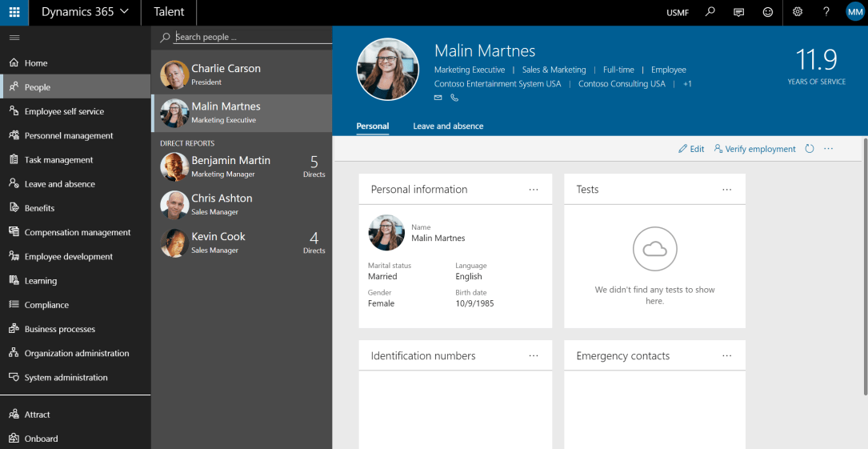
Task: Click the help question mark icon
Action: [x=826, y=12]
